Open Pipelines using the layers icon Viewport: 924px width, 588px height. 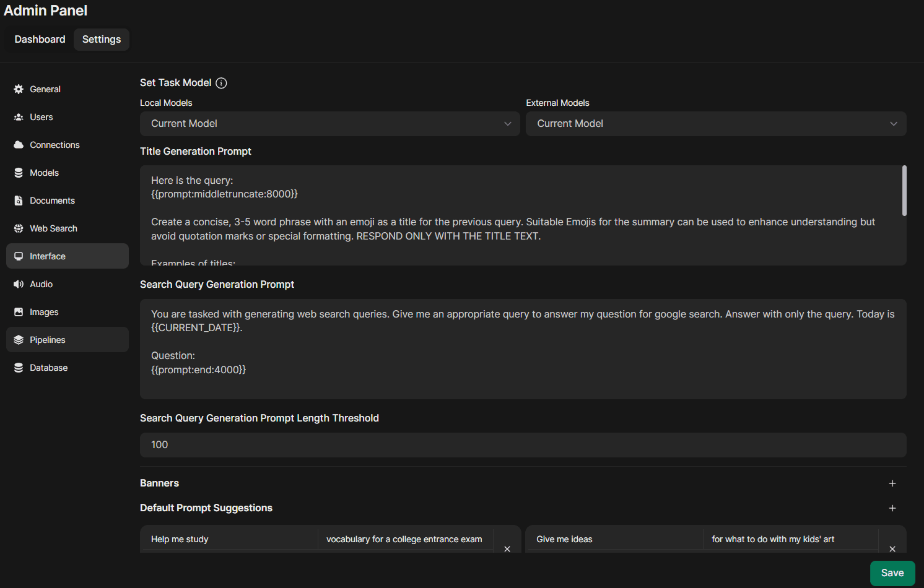coord(19,339)
